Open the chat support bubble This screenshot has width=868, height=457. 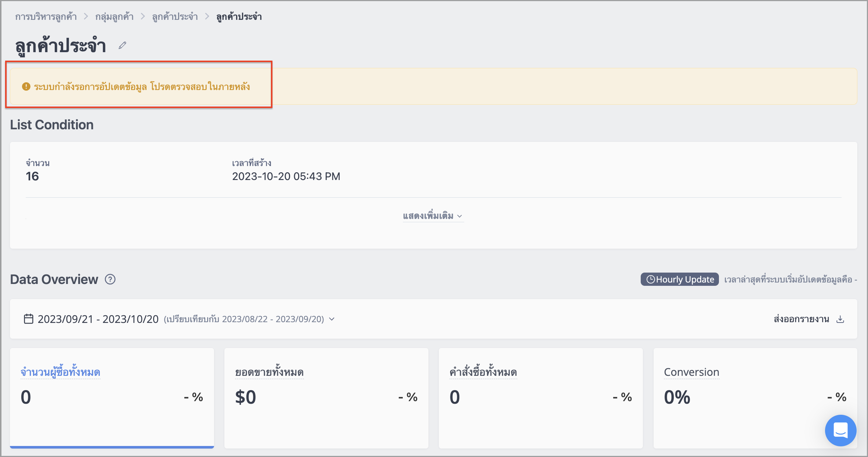[x=840, y=430]
